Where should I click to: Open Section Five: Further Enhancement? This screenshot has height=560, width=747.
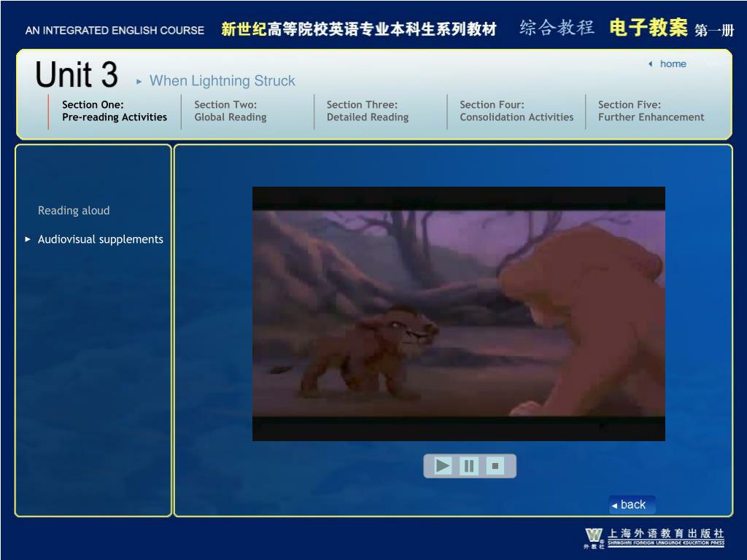[651, 111]
